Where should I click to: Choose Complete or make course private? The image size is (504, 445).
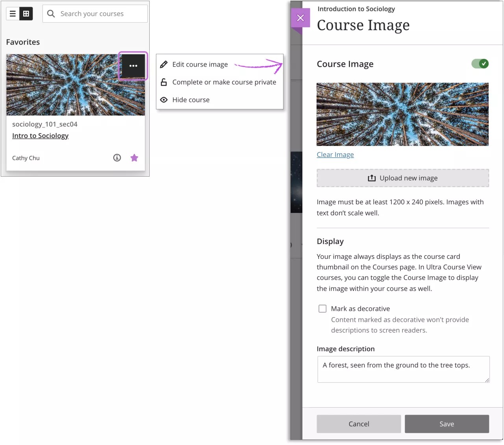tap(224, 82)
